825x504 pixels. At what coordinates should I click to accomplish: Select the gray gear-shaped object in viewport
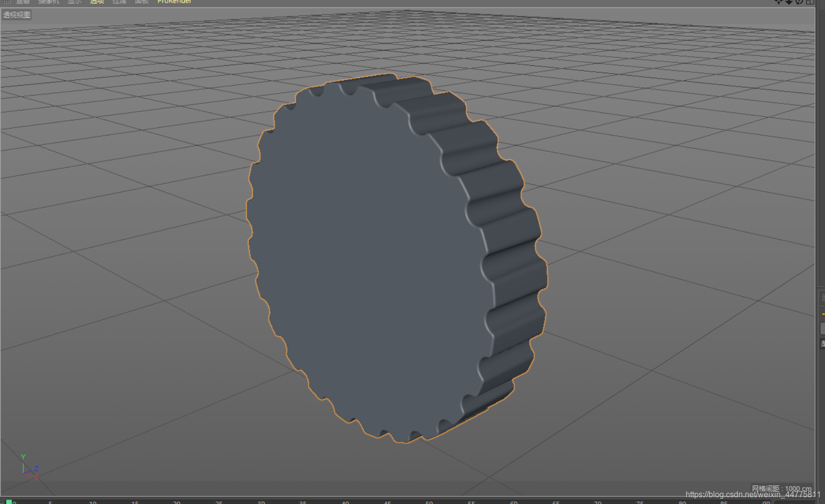(x=397, y=258)
